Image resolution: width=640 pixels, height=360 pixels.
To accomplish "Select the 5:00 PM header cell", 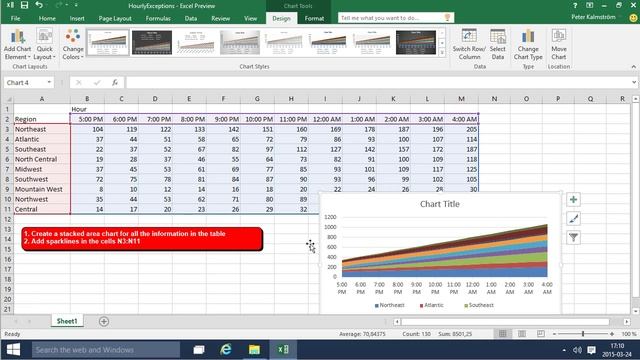I will pos(87,119).
